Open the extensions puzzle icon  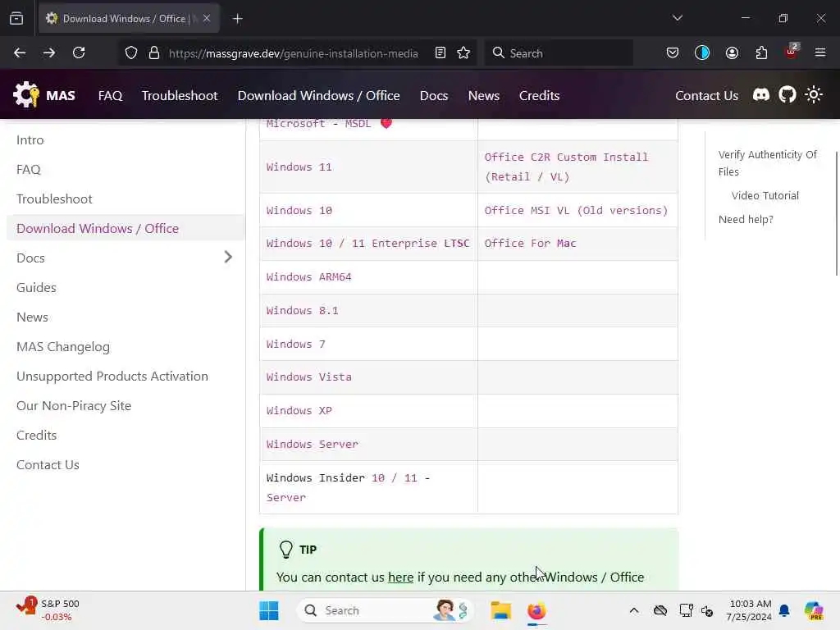761,53
